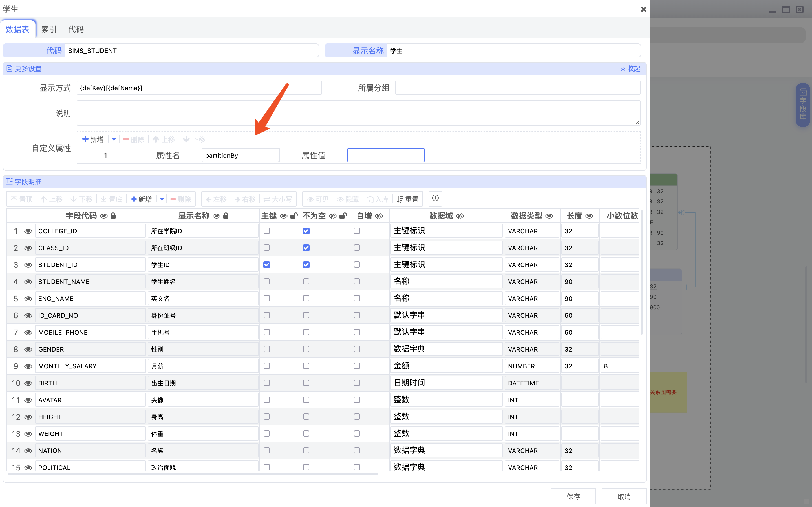Click the 取消 button
The width and height of the screenshot is (812, 507).
coord(624,496)
